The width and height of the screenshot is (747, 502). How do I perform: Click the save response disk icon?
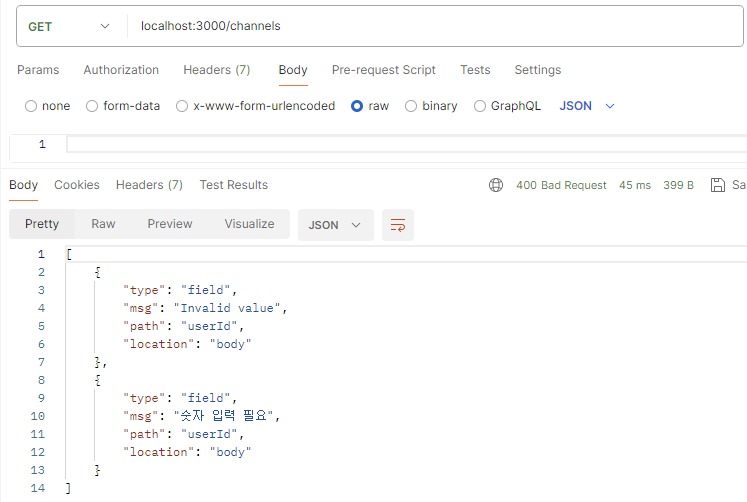click(717, 185)
